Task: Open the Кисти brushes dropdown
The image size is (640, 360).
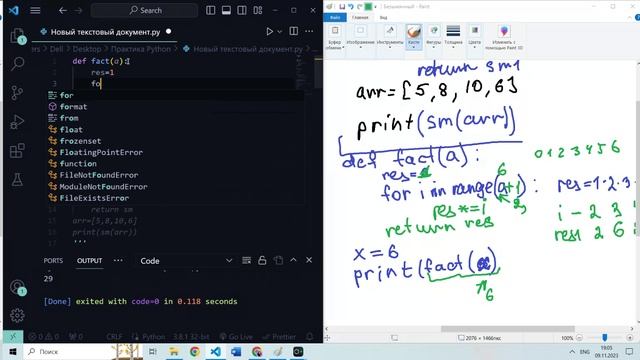Action: [413, 37]
